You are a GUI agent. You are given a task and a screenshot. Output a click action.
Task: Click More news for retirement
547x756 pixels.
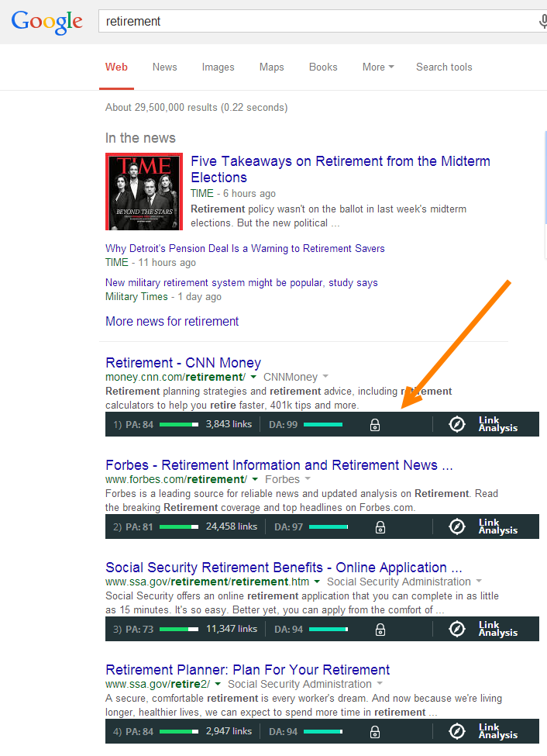172,321
